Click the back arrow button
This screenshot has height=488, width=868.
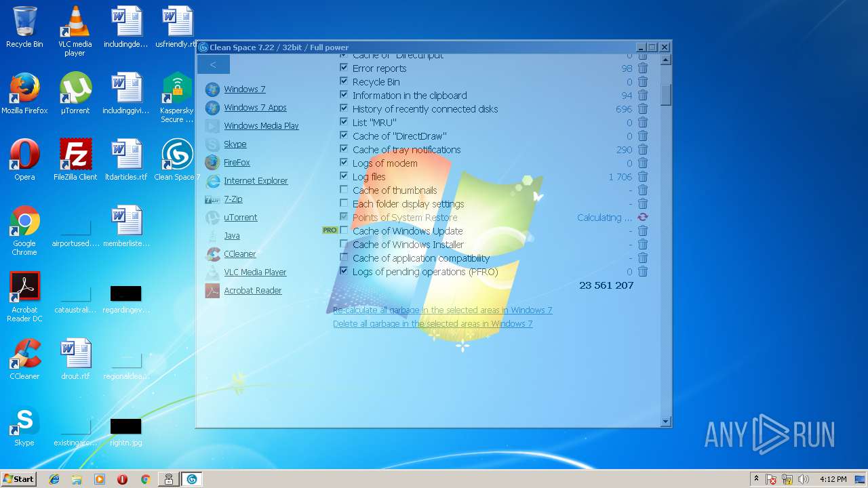[x=213, y=64]
